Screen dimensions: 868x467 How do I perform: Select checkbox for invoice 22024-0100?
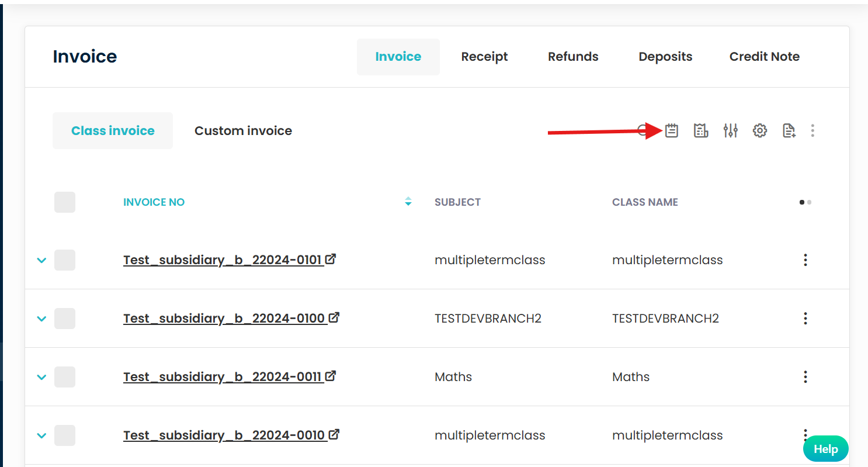coord(65,319)
